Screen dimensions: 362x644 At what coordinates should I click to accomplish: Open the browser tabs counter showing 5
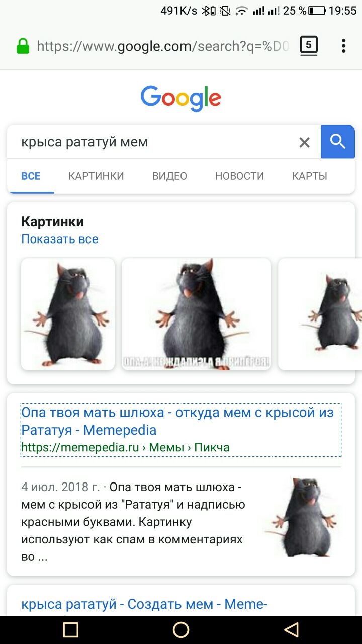[309, 46]
